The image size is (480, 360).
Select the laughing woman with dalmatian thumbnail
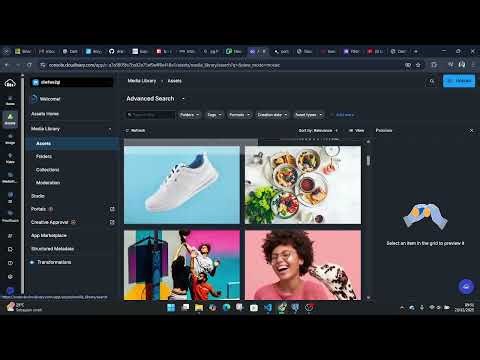303,265
